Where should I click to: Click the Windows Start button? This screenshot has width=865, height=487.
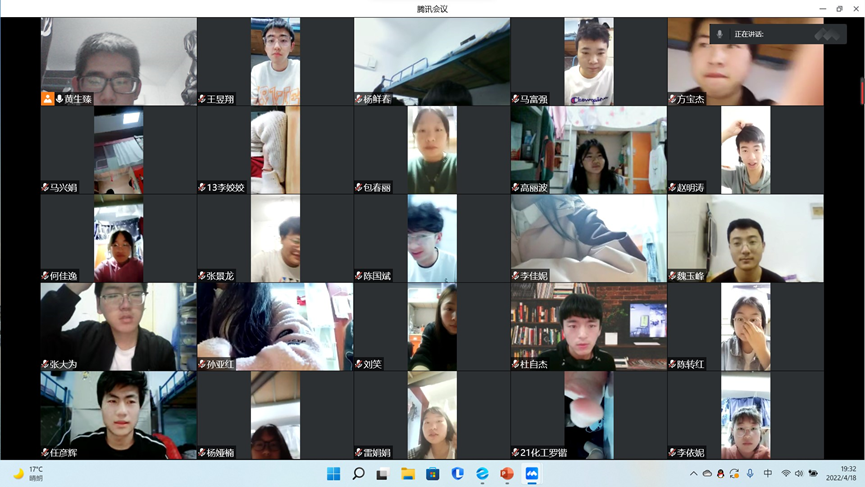[x=334, y=473]
